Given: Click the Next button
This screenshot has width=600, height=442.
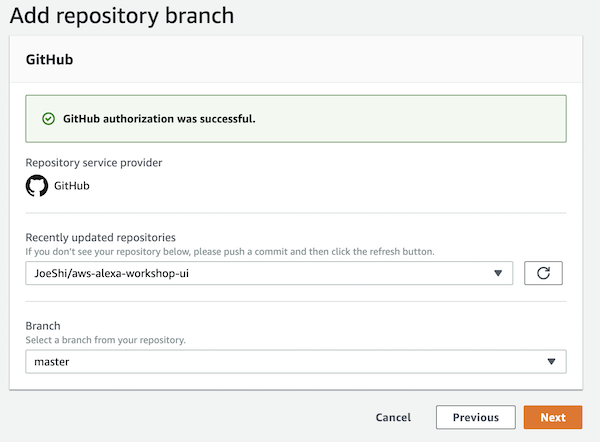Looking at the screenshot, I should coord(553,417).
